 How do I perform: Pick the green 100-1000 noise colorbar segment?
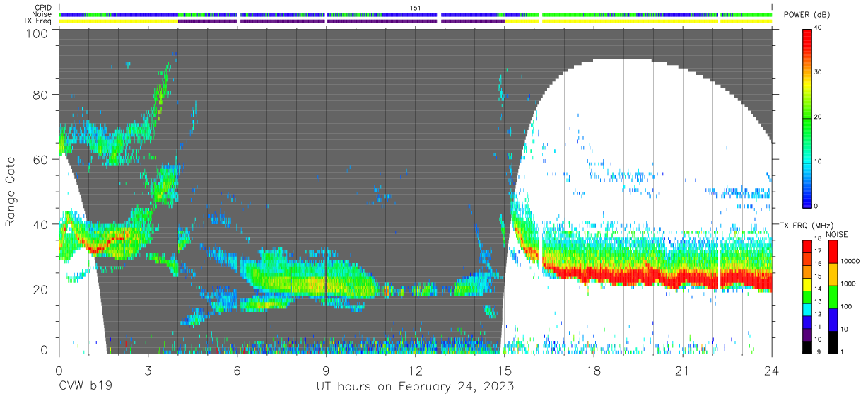pos(831,296)
